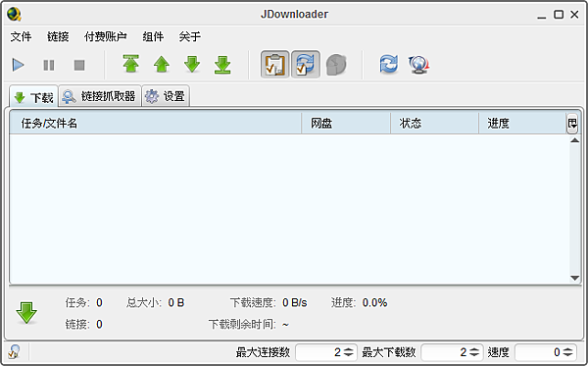Click the lightbulb icon in status bar
Image resolution: width=588 pixels, height=366 pixels.
click(14, 351)
